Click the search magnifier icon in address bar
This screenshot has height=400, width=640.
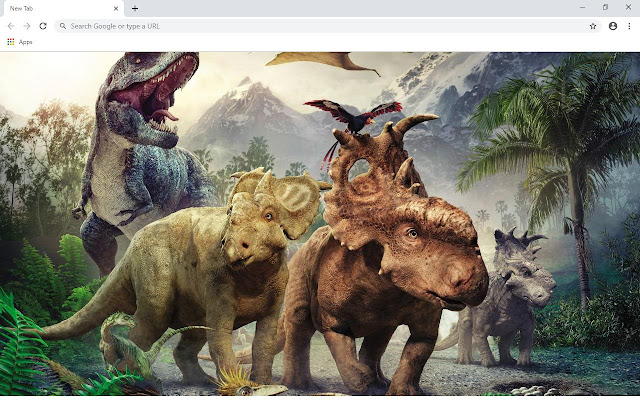63,26
